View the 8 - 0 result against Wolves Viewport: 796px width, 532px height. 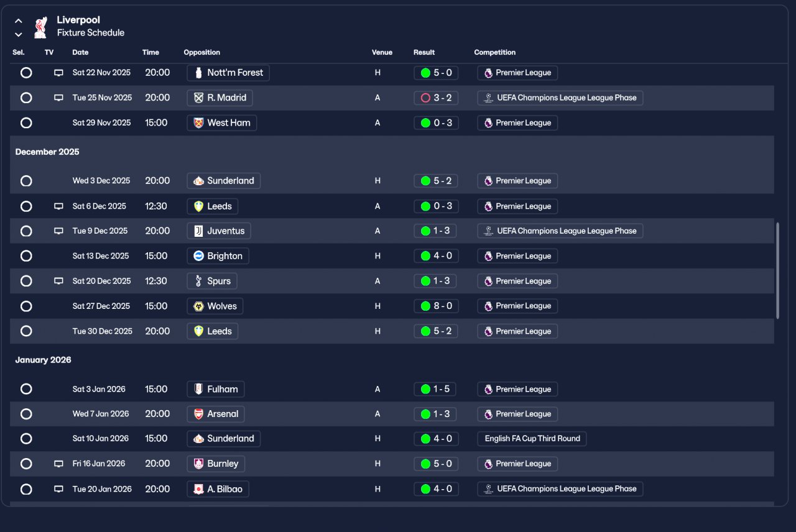436,306
